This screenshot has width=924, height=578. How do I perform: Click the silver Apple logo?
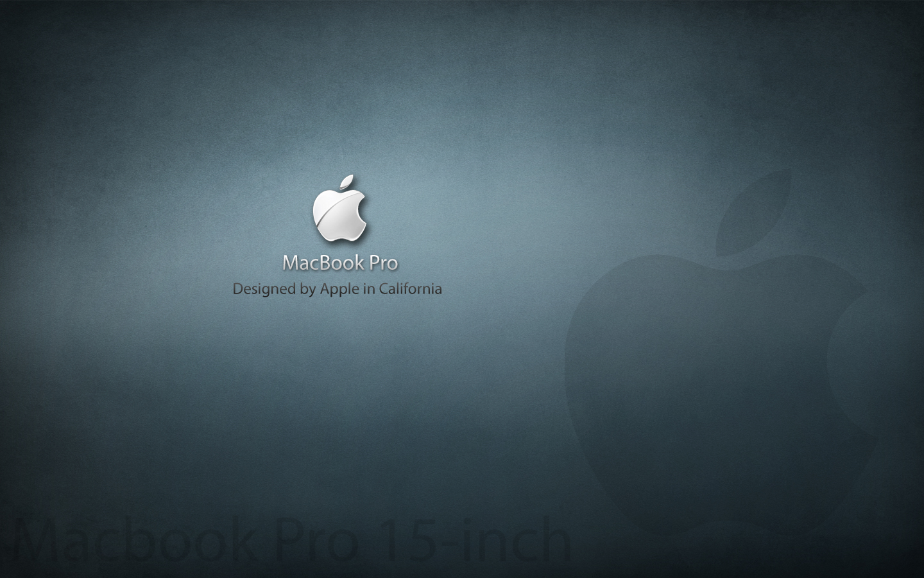pyautogui.click(x=340, y=208)
